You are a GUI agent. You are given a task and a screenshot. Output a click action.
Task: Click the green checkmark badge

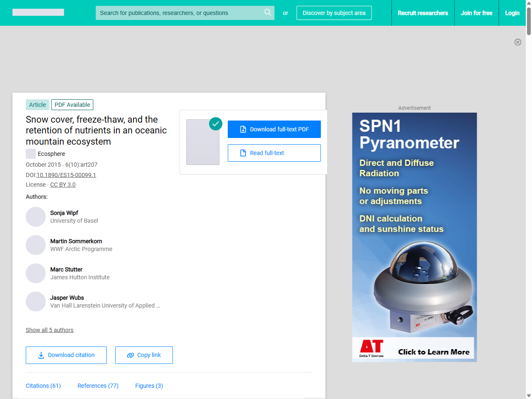tap(216, 123)
